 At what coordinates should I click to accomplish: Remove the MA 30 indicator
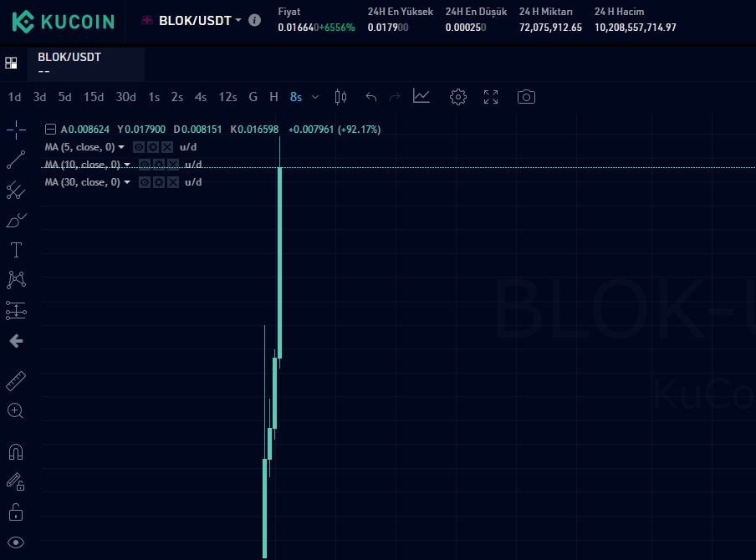click(173, 182)
